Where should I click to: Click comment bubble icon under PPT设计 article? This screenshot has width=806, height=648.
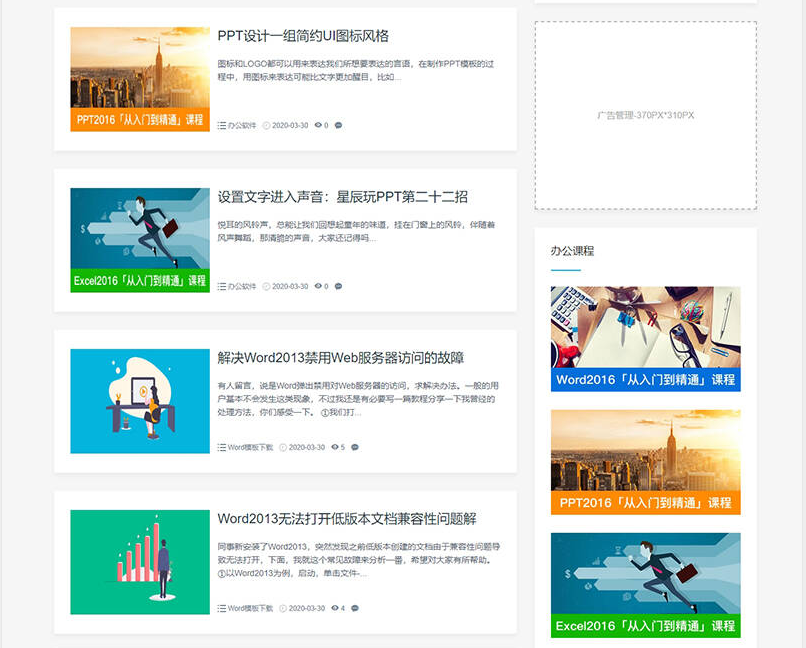[338, 126]
